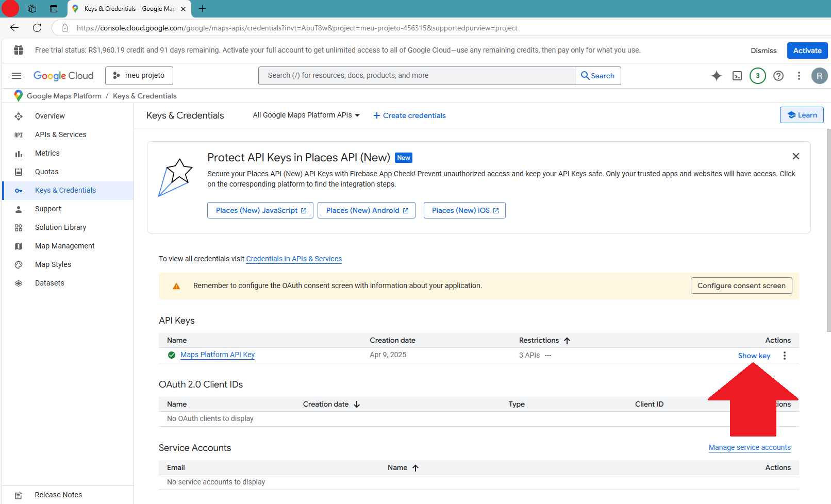Viewport: 831px width, 504px height.
Task: Open Credentials in APIs & Services link
Action: pos(293,258)
